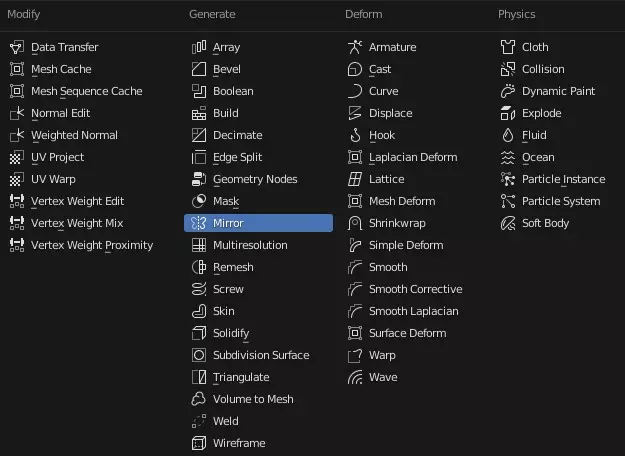Click the Data Transfer icon

(x=17, y=47)
